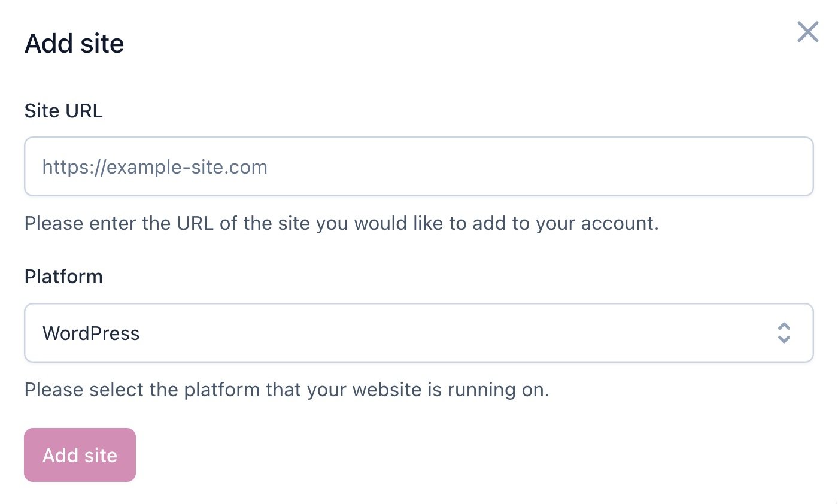Image resolution: width=838 pixels, height=504 pixels.
Task: Click the URL helper text below the input
Action: [341, 223]
